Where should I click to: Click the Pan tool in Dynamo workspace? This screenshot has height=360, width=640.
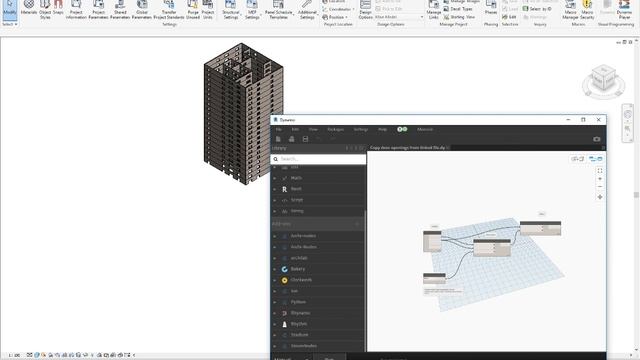pyautogui.click(x=600, y=197)
